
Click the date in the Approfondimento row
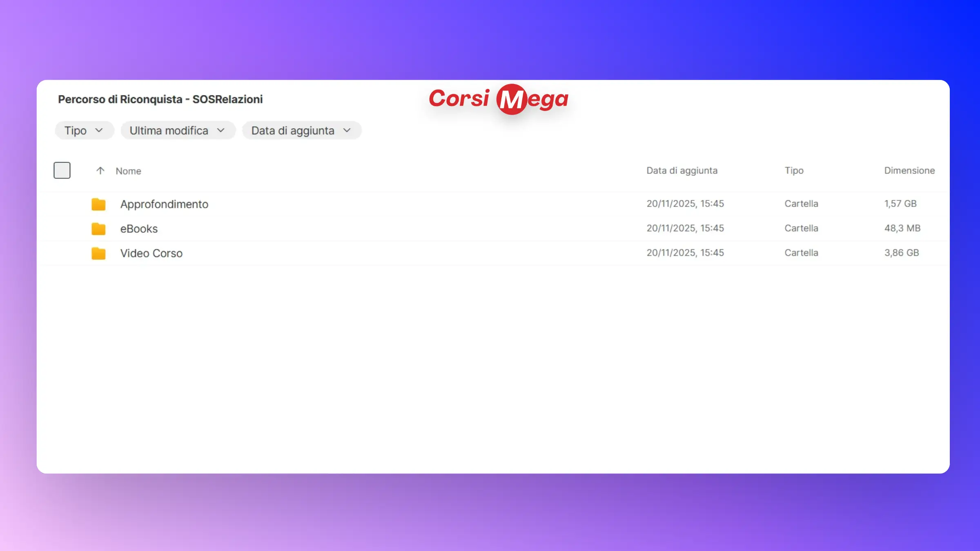685,204
